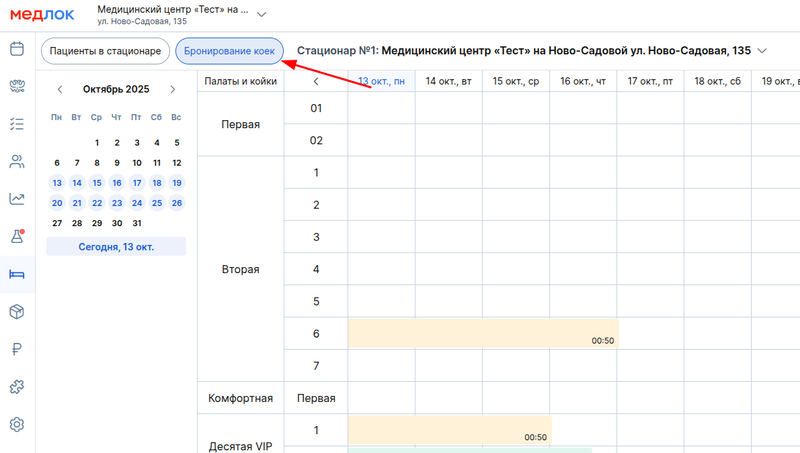This screenshot has width=800, height=453.
Task: Switch to the Бронирование коек tab
Action: (230, 50)
